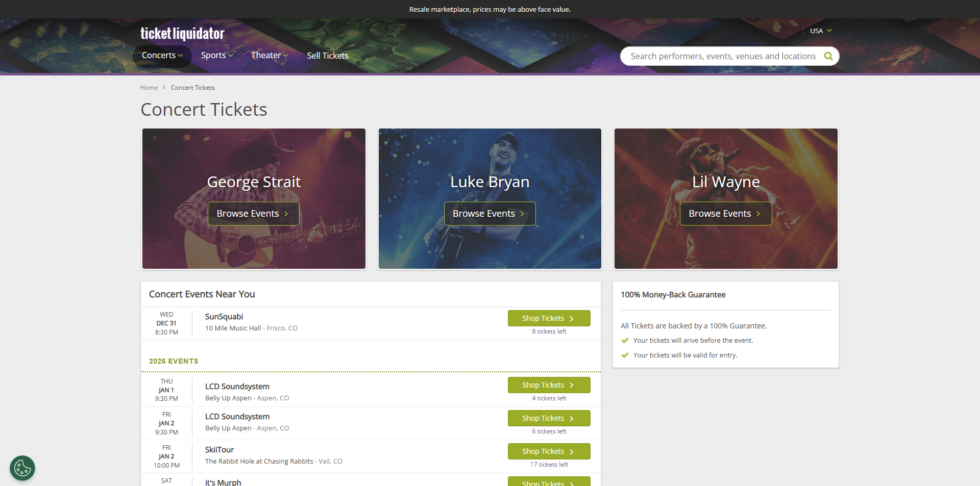Screen dimensions: 980x486
Task: Click the arrow on Lil Wayne's Browse Events button
Action: 758,214
